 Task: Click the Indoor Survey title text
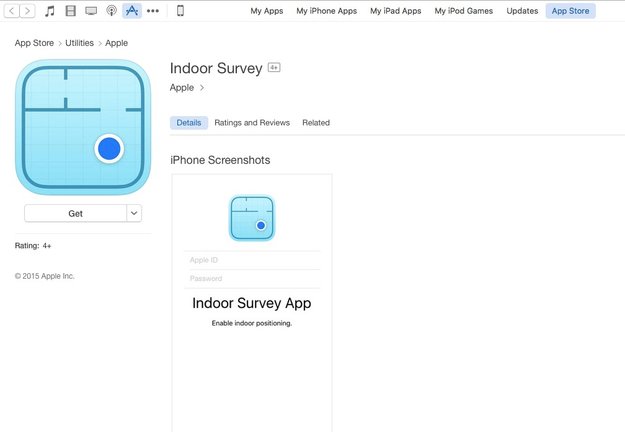click(216, 68)
